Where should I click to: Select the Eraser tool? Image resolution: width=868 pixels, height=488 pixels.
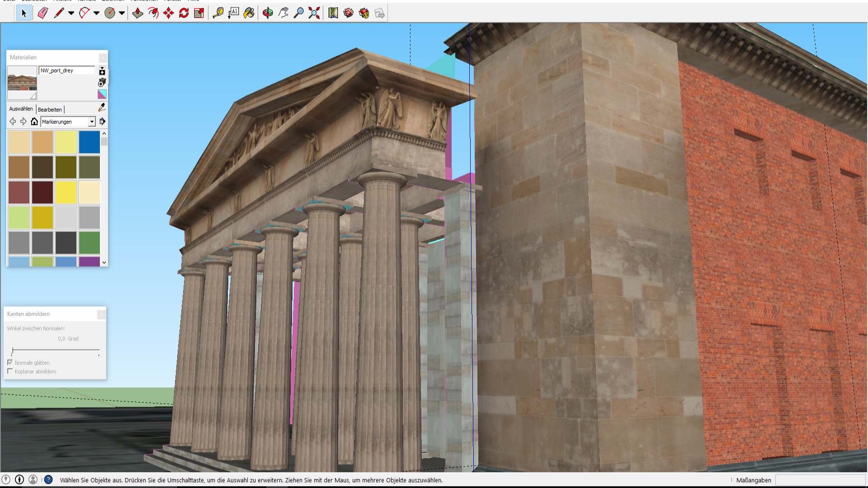pos(43,13)
